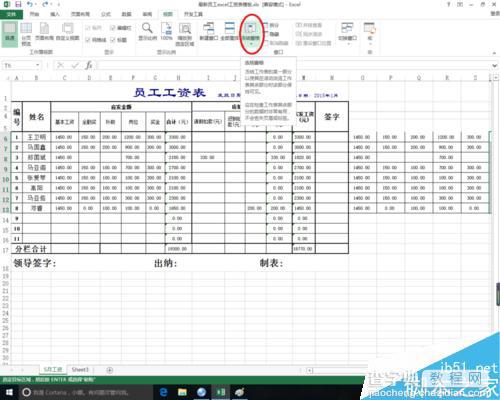Select the Normal view button
This screenshot has height=400, width=500.
coord(10,33)
